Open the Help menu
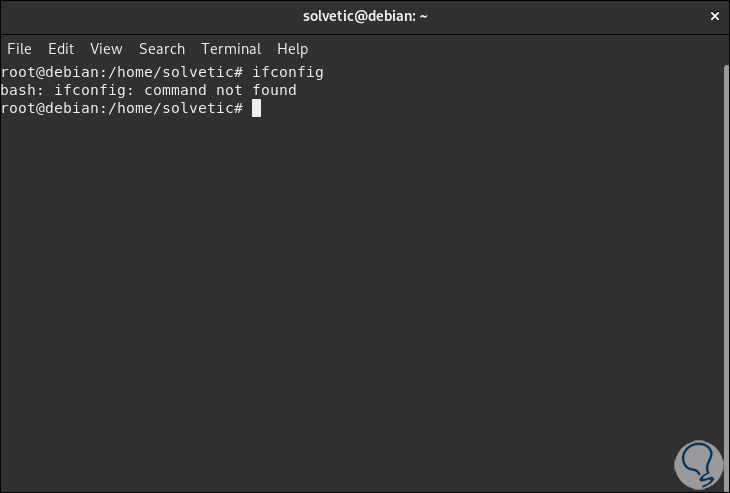The width and height of the screenshot is (730, 493). (x=292, y=48)
